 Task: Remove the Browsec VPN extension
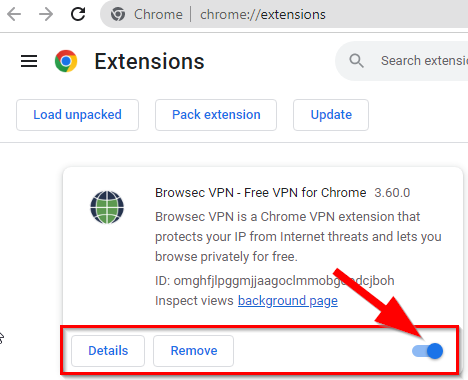[x=194, y=351]
